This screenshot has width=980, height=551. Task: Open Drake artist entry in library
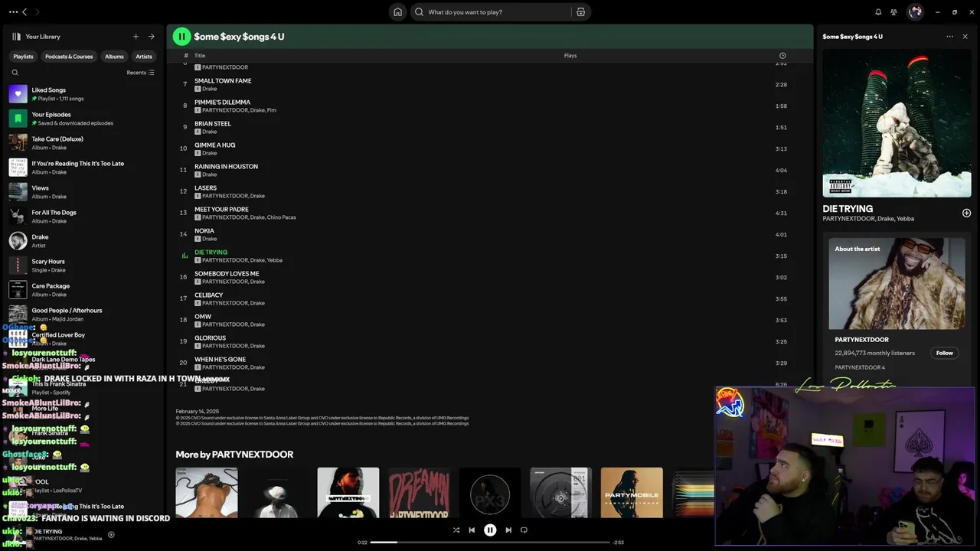point(83,241)
